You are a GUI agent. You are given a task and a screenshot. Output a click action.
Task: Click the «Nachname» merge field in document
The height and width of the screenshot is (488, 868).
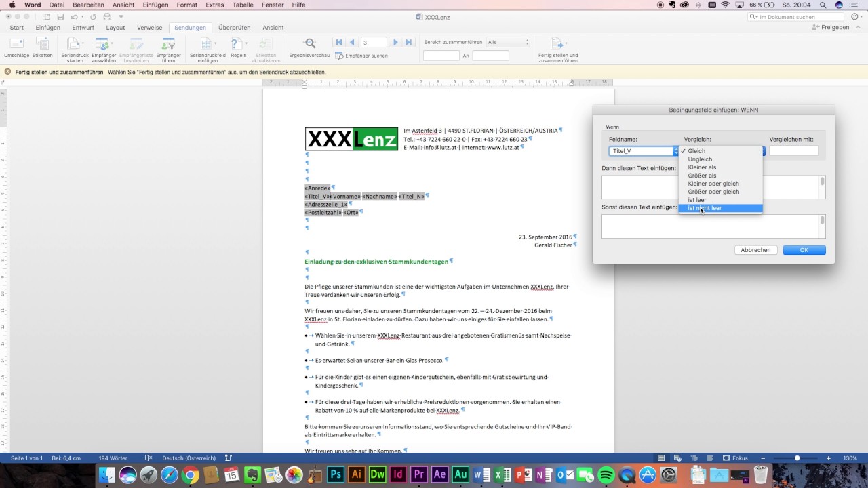(x=380, y=196)
